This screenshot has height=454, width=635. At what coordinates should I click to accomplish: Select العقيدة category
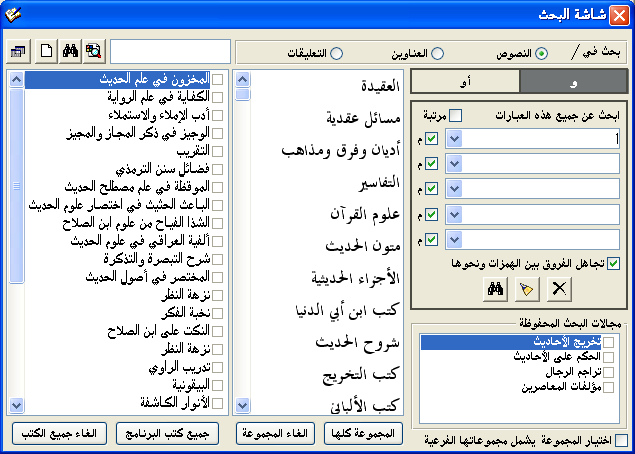coord(380,86)
